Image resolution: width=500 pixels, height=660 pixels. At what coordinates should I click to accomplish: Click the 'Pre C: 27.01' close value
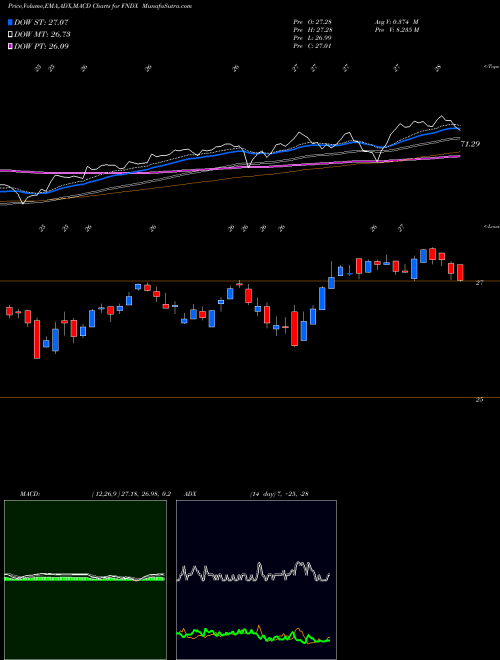click(312, 46)
